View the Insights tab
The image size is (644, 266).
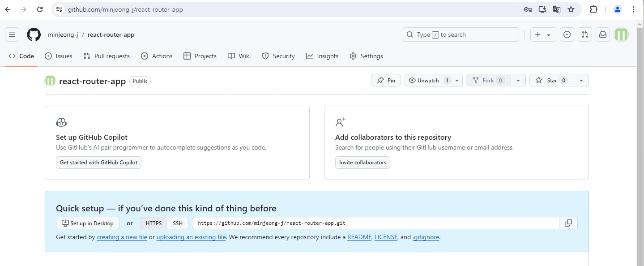click(322, 56)
